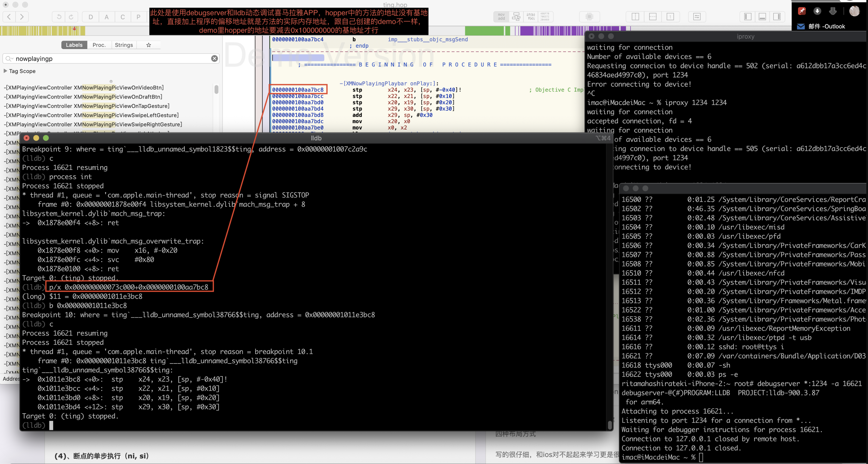Screen dimensions: 868x464
Task: Toggle Hopper's bottom panel
Action: (763, 16)
